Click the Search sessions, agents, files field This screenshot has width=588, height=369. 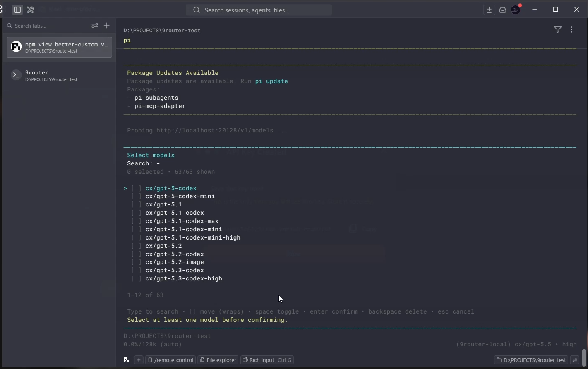[x=259, y=10]
